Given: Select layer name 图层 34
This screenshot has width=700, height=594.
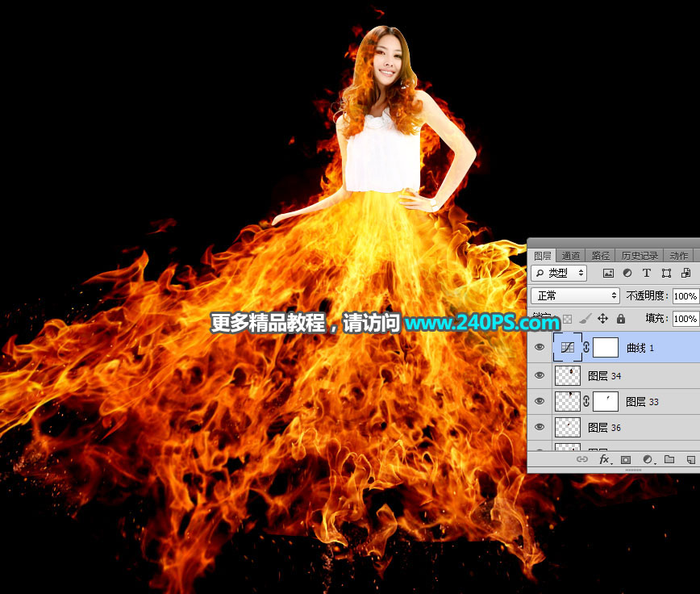Looking at the screenshot, I should pyautogui.click(x=605, y=376).
